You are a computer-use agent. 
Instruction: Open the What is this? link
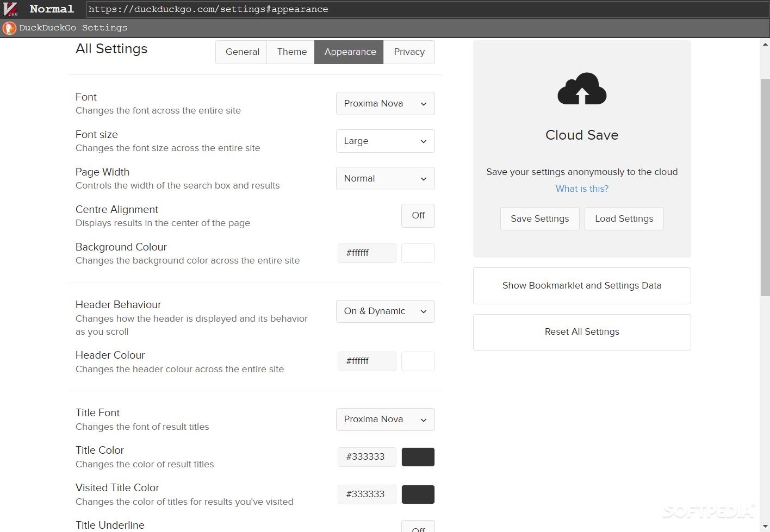[x=582, y=189]
